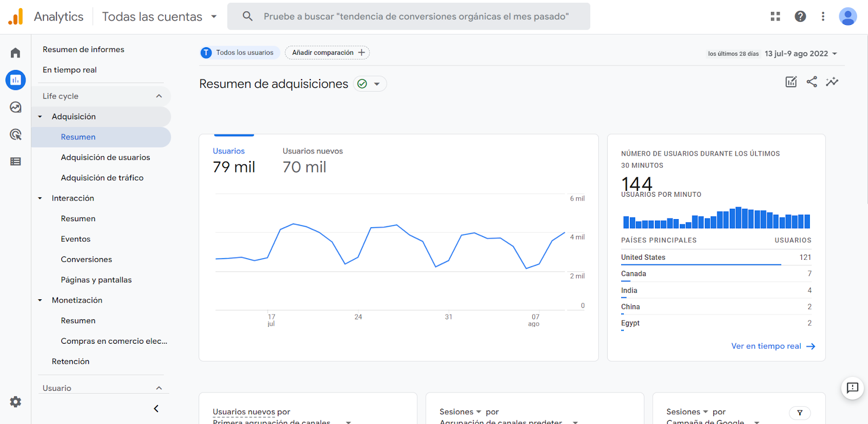
Task: Select the Usuarios metric tab on chart
Action: point(234,161)
